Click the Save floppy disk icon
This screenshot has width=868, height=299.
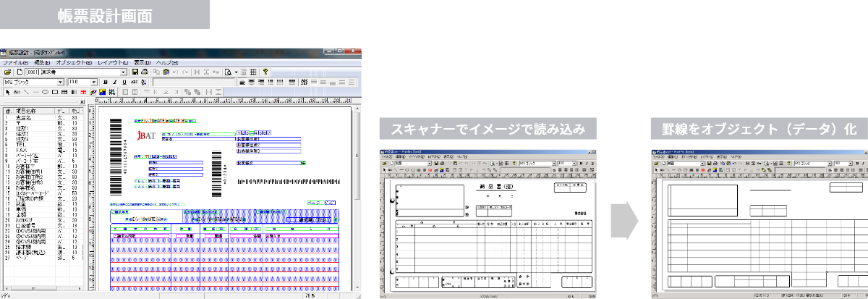[135, 72]
